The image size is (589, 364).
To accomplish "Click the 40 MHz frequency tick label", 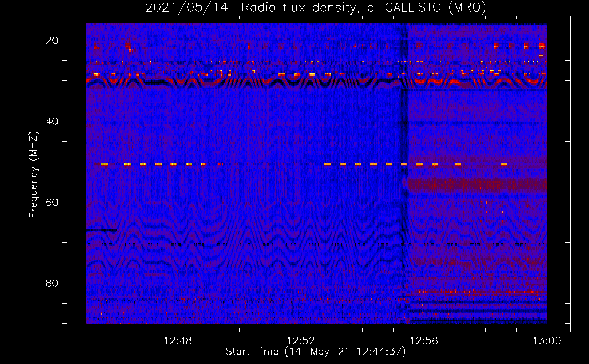I will (52, 121).
